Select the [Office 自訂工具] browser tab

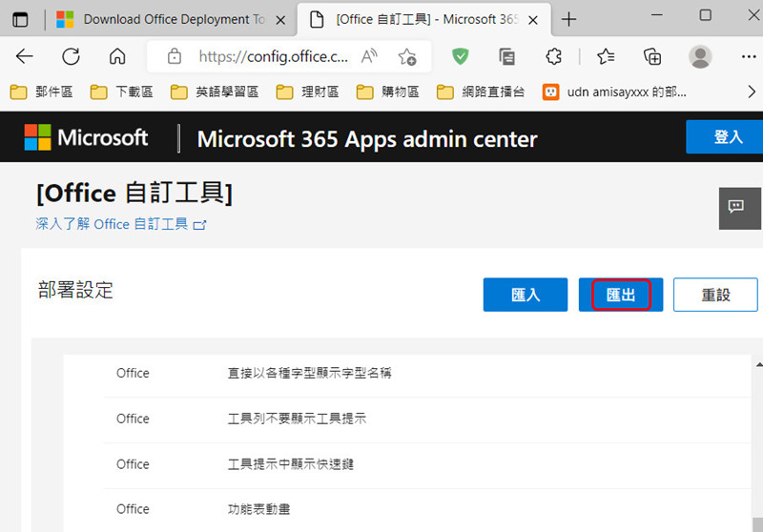point(423,19)
